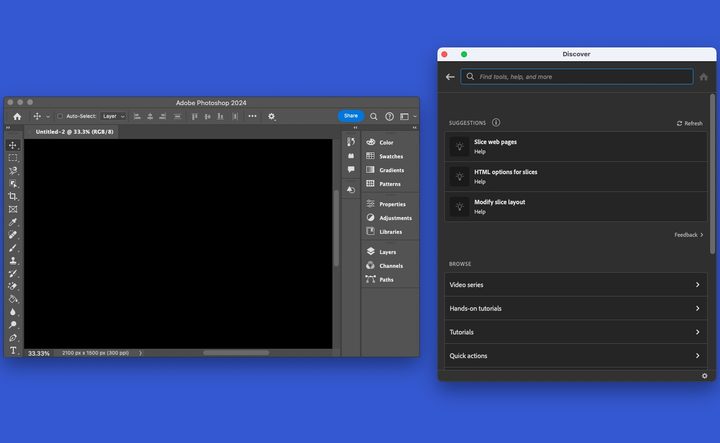Screen dimensions: 720x443
Task: Select the Blur tool
Action: pyautogui.click(x=13, y=312)
